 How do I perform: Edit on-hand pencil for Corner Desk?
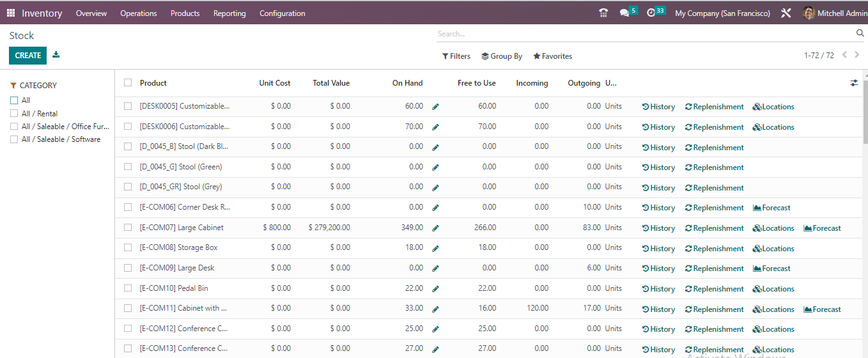click(x=435, y=208)
